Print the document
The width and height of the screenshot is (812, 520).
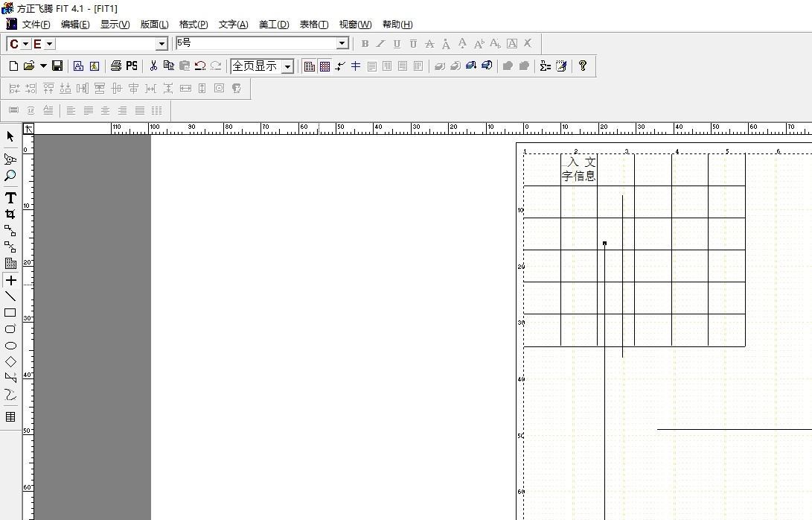[x=116, y=66]
